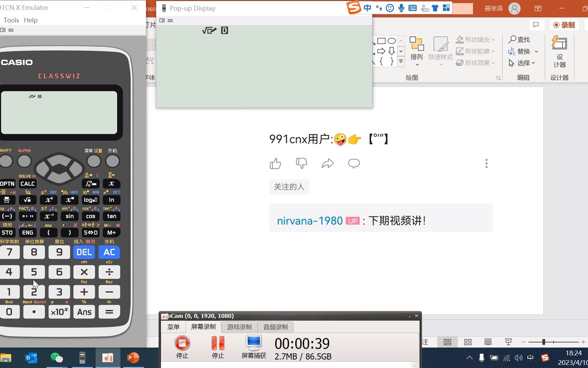Viewport: 588px width, 368px height.
Task: Expand the Select dropdown
Action: pyautogui.click(x=533, y=63)
